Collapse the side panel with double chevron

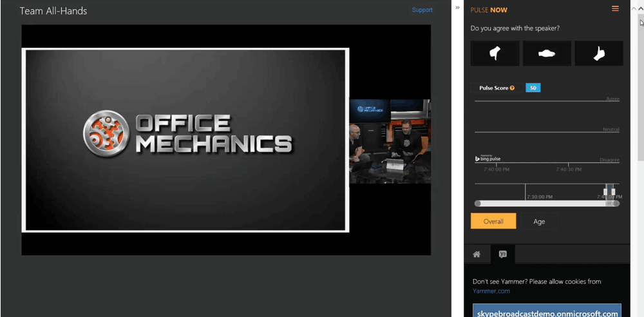[457, 8]
